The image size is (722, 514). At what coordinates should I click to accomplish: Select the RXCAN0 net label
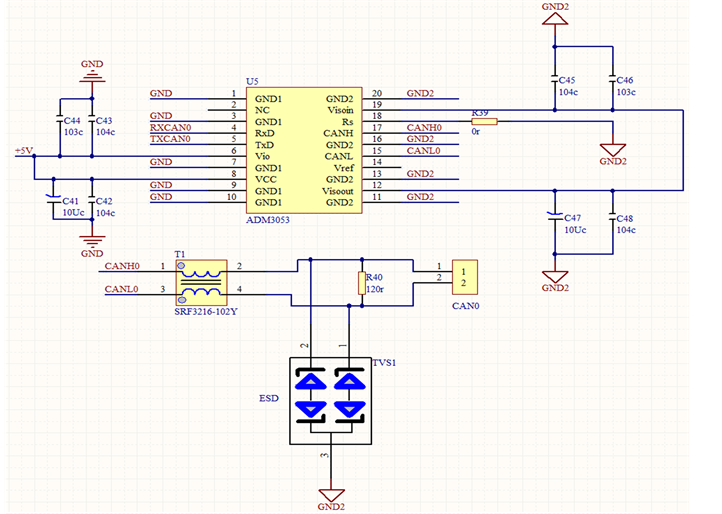[x=170, y=128]
